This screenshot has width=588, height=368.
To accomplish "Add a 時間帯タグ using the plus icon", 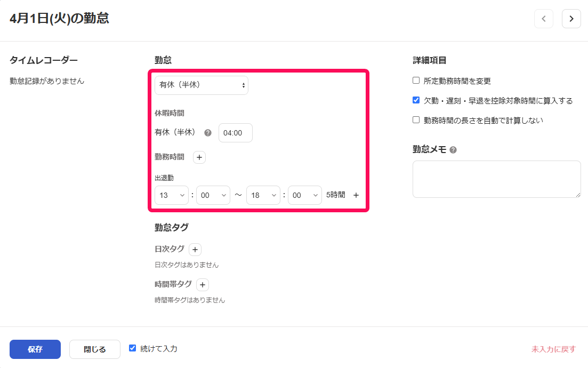I will [x=202, y=284].
